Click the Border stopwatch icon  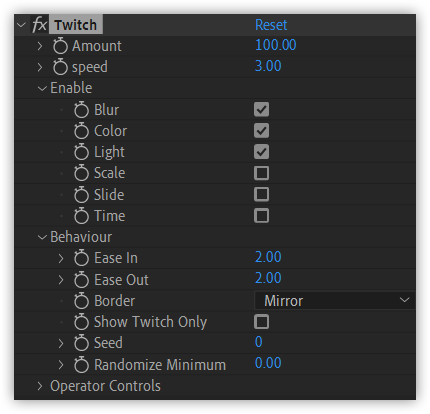[x=81, y=301]
